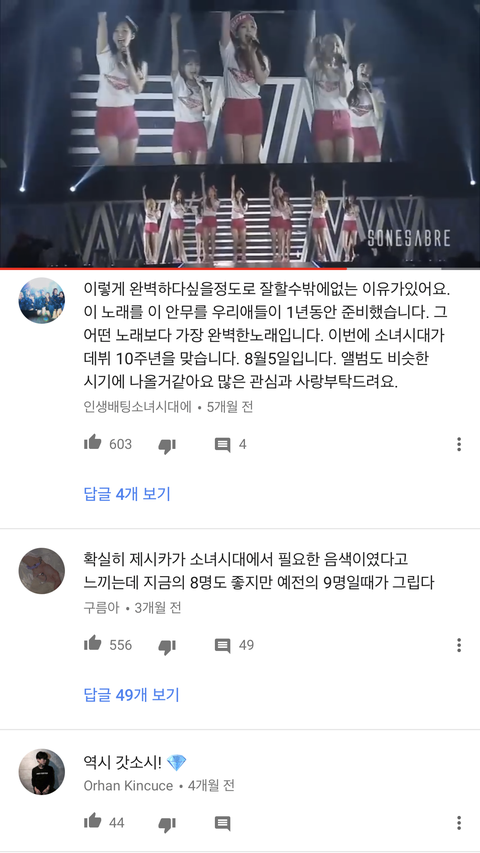Like the first comment with 603 likes
The width and height of the screenshot is (480, 853).
[x=93, y=444]
